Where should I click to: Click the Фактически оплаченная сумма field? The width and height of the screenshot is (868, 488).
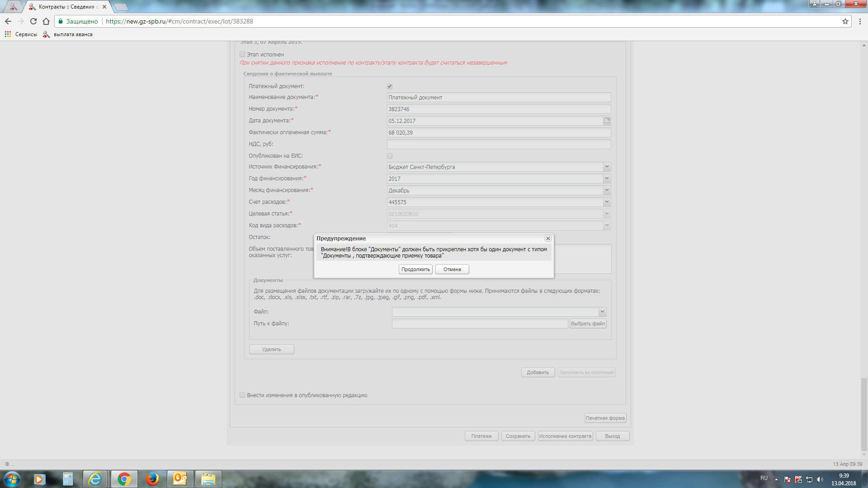(499, 133)
